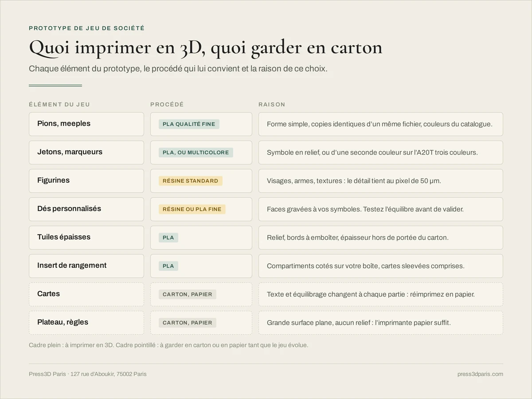The width and height of the screenshot is (532, 399).
Task: Click the 'Pions, meeples' element box
Action: [x=86, y=124]
